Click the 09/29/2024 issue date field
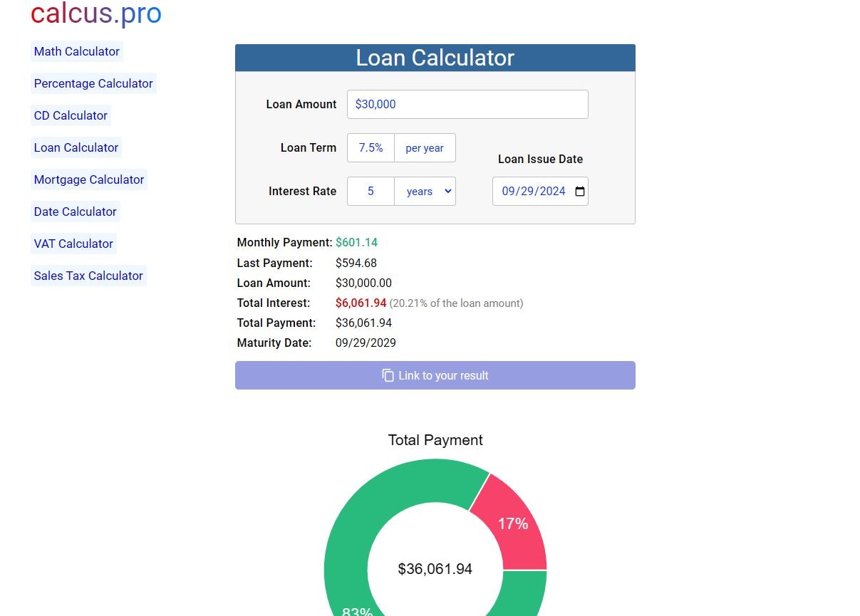 tap(540, 192)
